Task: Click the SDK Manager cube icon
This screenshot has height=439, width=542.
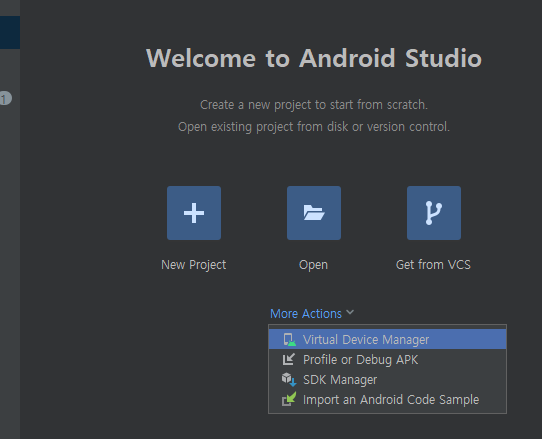Action: pyautogui.click(x=289, y=380)
